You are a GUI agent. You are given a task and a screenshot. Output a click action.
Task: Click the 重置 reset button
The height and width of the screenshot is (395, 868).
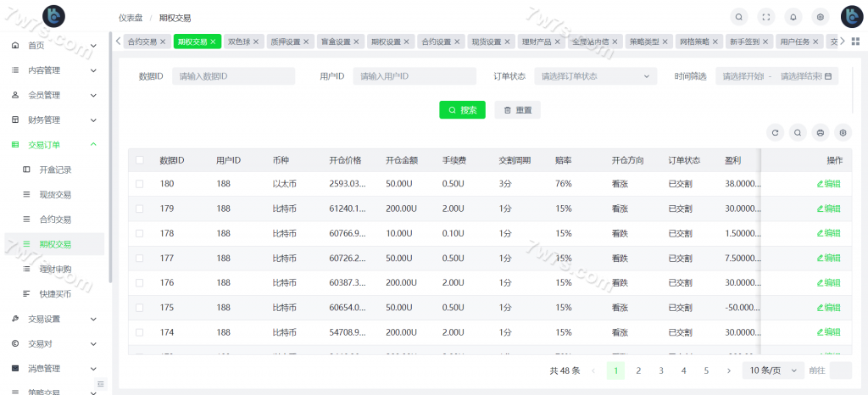pos(517,110)
